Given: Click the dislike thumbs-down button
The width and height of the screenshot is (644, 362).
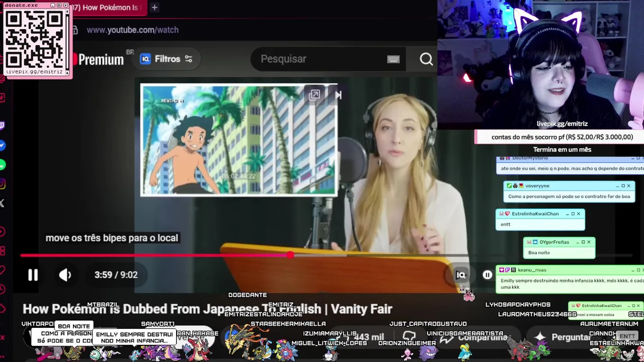Looking at the screenshot, I should [x=409, y=337].
